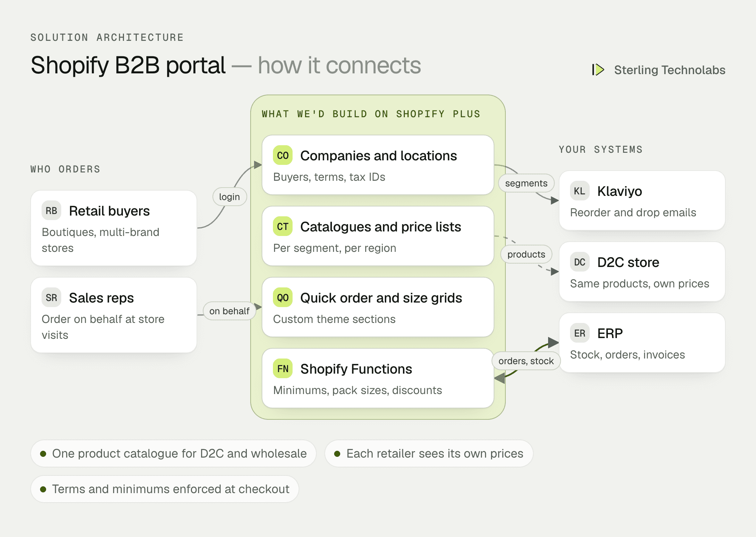Click the RB badge on Retail buyers

click(x=51, y=210)
